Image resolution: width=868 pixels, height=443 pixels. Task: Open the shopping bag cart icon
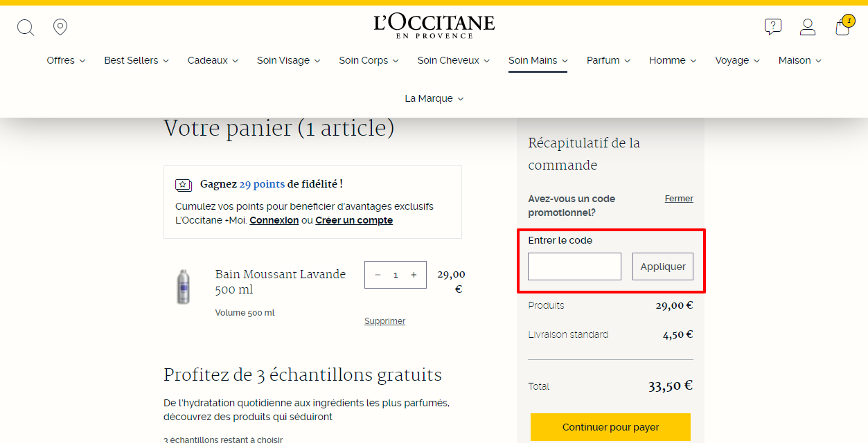pyautogui.click(x=844, y=26)
